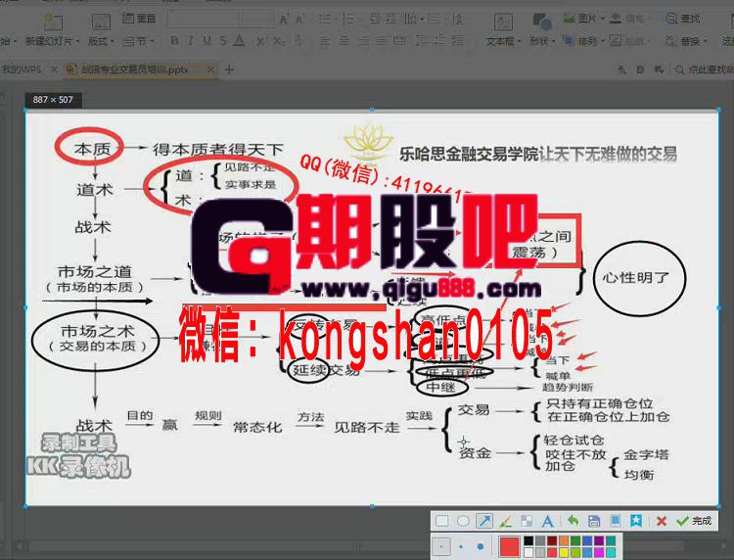Open the 节 section dropdown
This screenshot has width=734, height=560.
click(139, 42)
